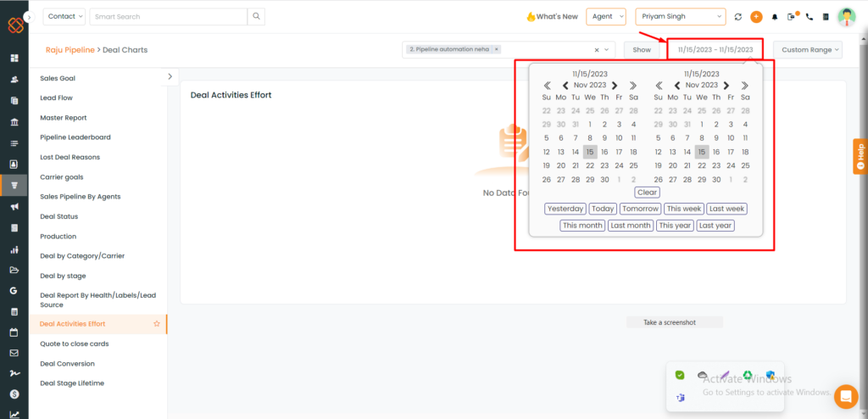The image size is (868, 419).
Task: Select the This week preset
Action: click(x=684, y=209)
